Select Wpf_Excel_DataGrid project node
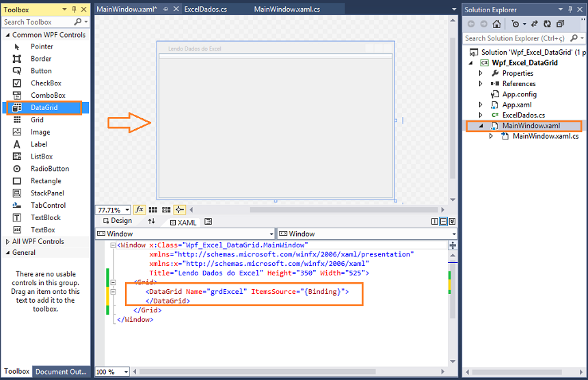 (524, 63)
